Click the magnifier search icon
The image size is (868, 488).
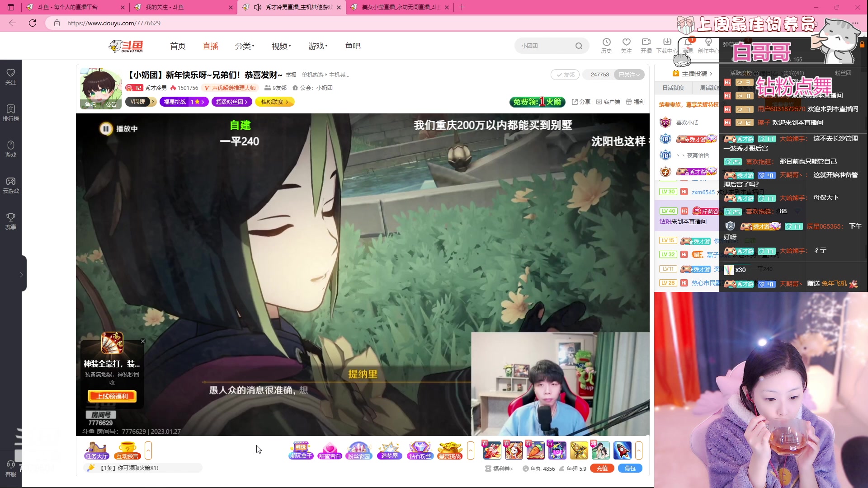[x=579, y=46]
